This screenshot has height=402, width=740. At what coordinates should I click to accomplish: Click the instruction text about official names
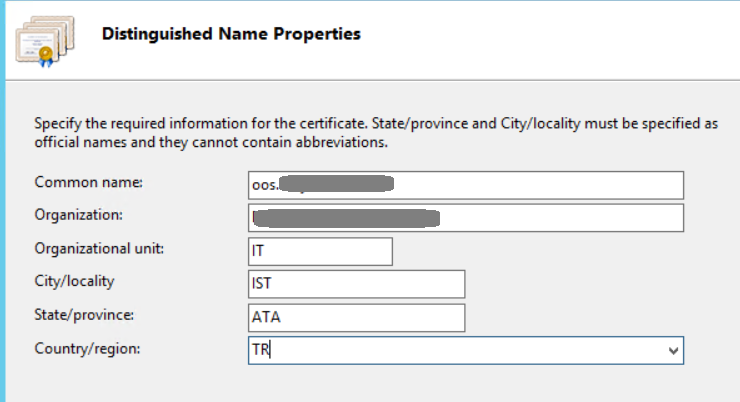(x=376, y=133)
